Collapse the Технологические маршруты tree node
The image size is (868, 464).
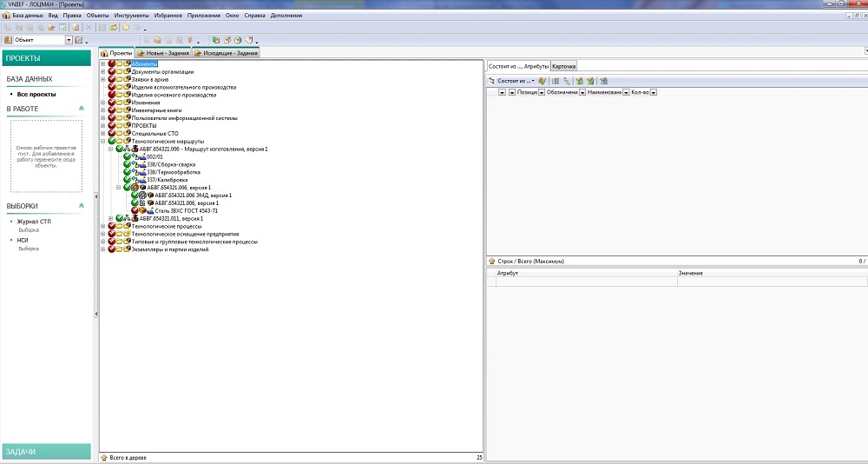(x=103, y=141)
